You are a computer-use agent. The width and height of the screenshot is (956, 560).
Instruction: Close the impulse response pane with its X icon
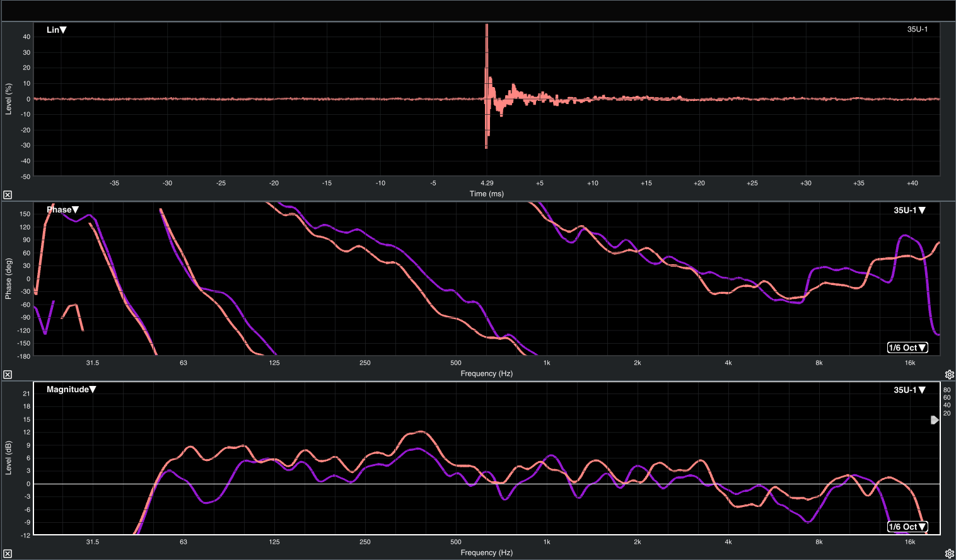(x=8, y=195)
